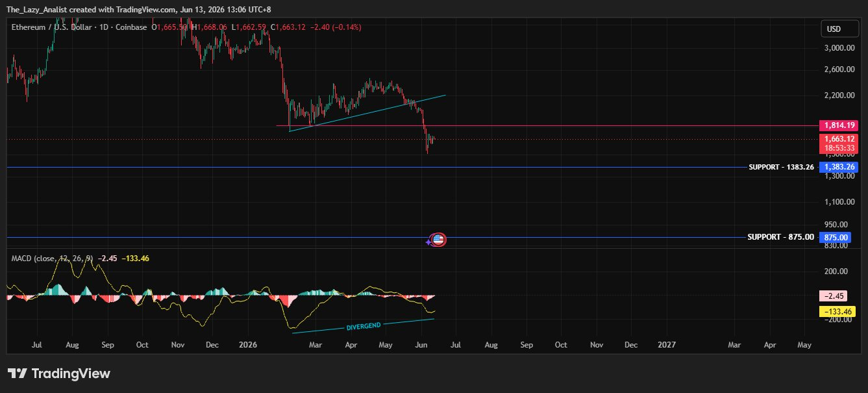Click the SUPPORT - 1383.26 text annotation
The height and width of the screenshot is (393, 868).
[781, 167]
